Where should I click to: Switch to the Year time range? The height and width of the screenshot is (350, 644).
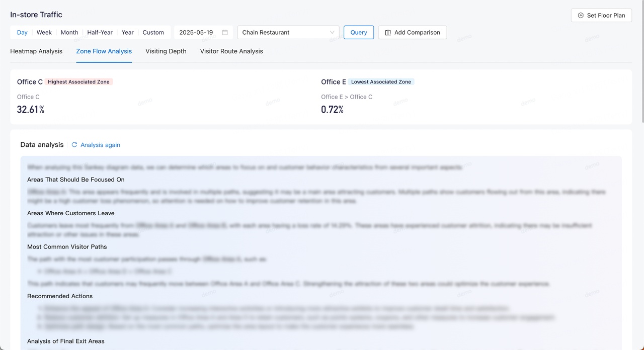pyautogui.click(x=128, y=33)
